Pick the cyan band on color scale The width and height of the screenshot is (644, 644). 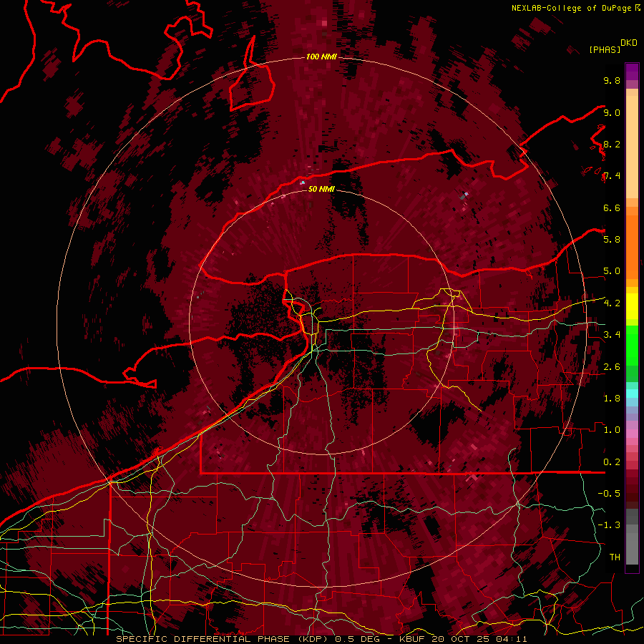[632, 394]
